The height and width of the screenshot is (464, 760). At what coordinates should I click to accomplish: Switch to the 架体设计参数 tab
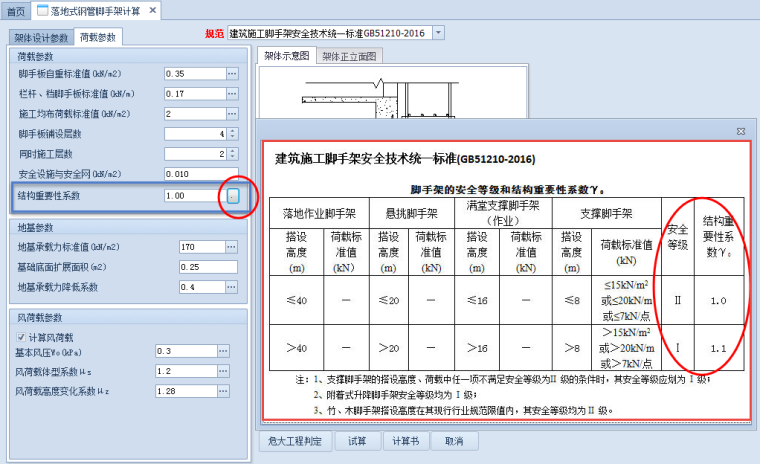(41, 38)
